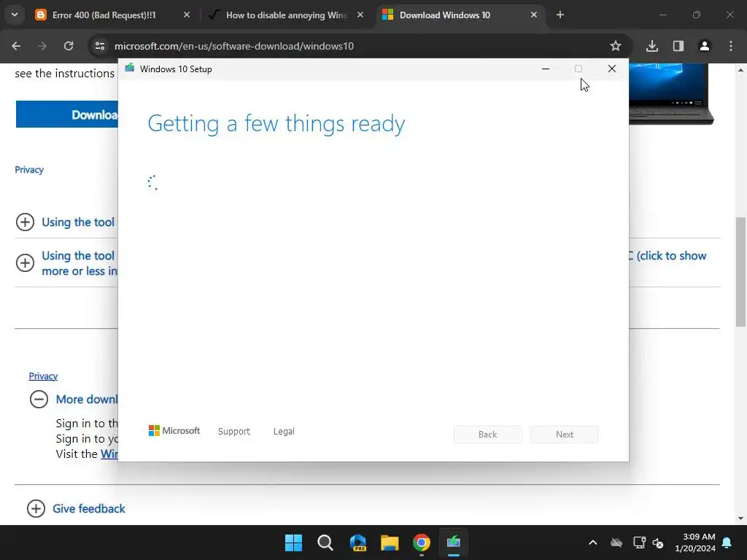The height and width of the screenshot is (560, 747).
Task: Launch Edge preview from taskbar
Action: [x=357, y=542]
